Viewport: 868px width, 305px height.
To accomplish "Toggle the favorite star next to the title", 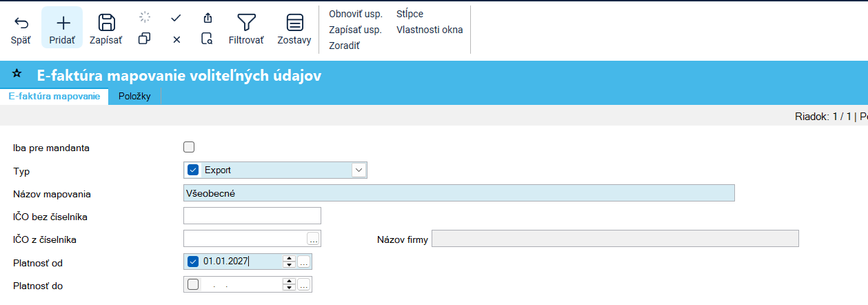I will pos(17,74).
